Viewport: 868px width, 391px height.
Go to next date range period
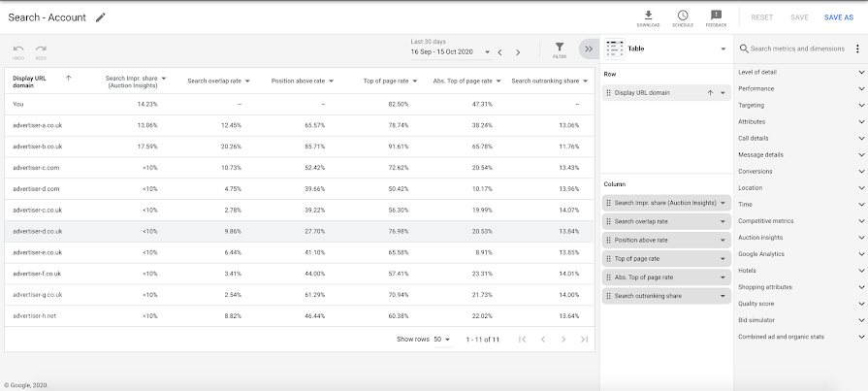518,52
